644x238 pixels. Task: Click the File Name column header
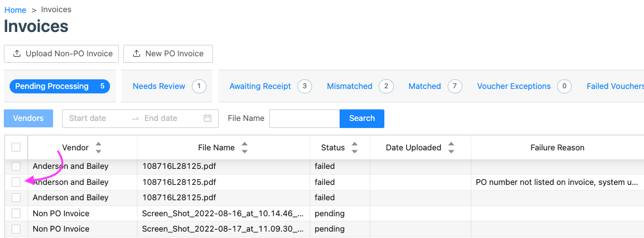(x=223, y=148)
